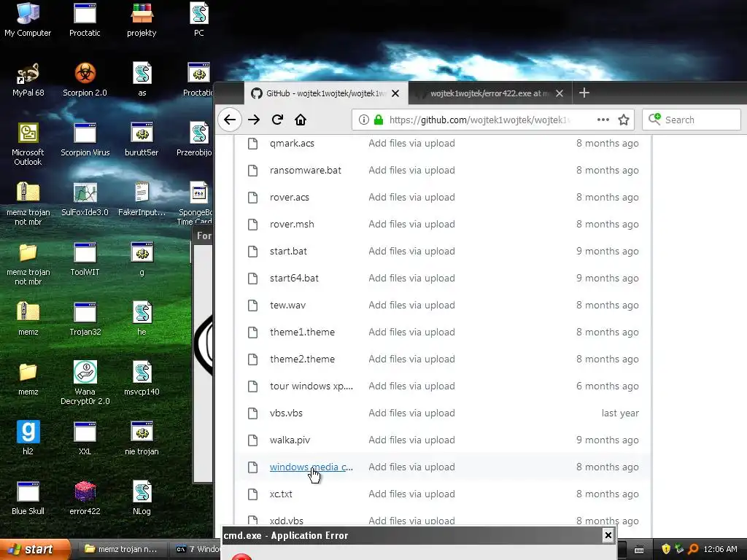Close cmd.exe Application Error dialog
The width and height of the screenshot is (747, 560).
coord(608,535)
